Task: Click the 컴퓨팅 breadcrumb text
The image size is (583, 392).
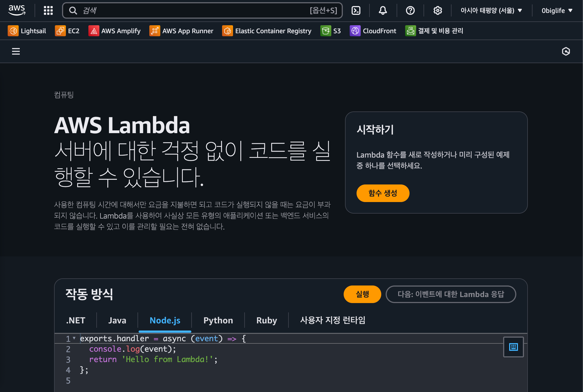Action: [64, 95]
